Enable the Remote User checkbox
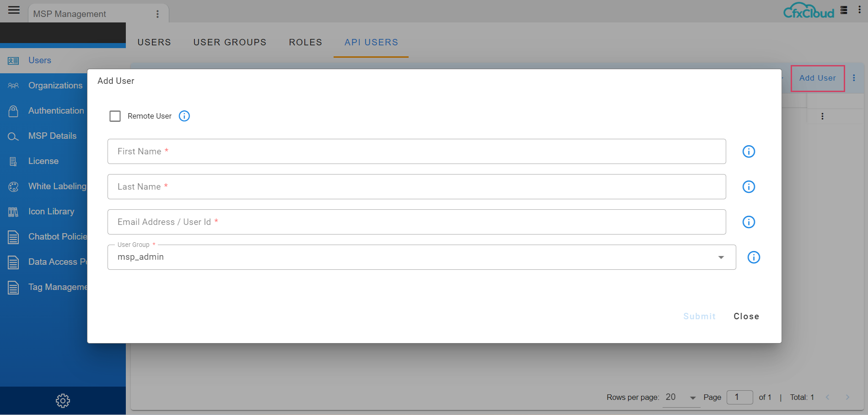Screen dimensions: 868x415 [115, 116]
